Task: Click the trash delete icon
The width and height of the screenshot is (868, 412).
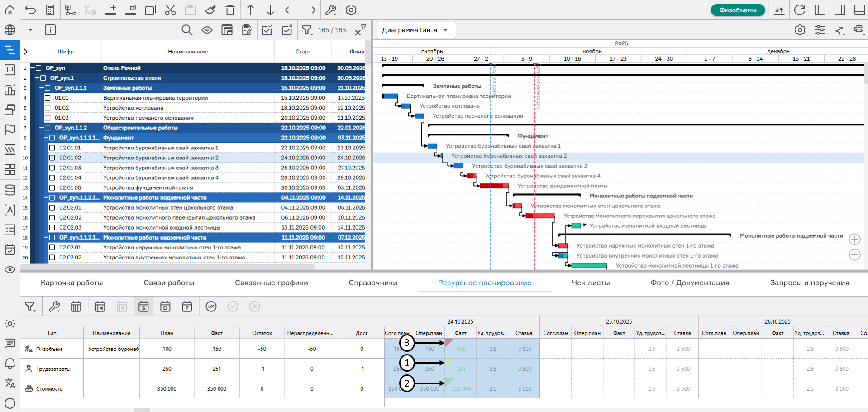Action: coord(230,10)
